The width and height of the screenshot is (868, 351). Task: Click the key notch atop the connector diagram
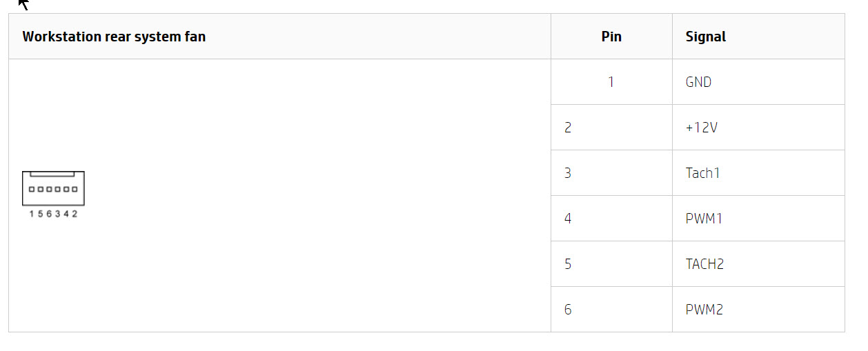coord(52,174)
